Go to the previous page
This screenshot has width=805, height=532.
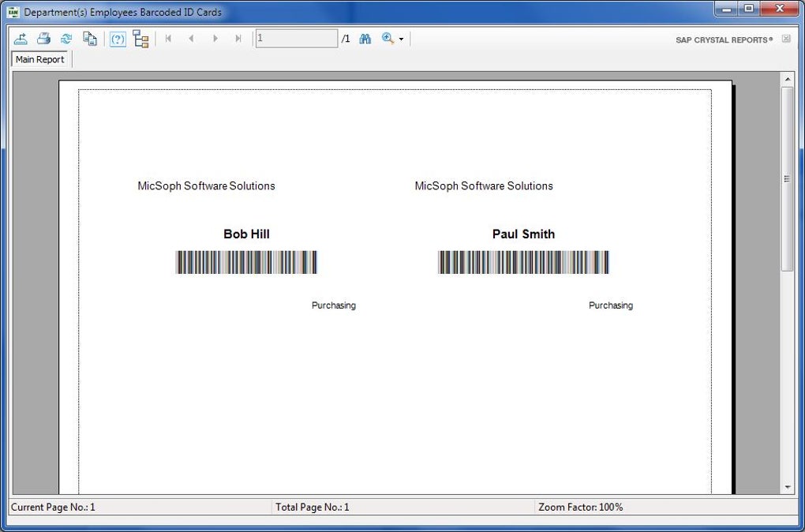point(191,39)
